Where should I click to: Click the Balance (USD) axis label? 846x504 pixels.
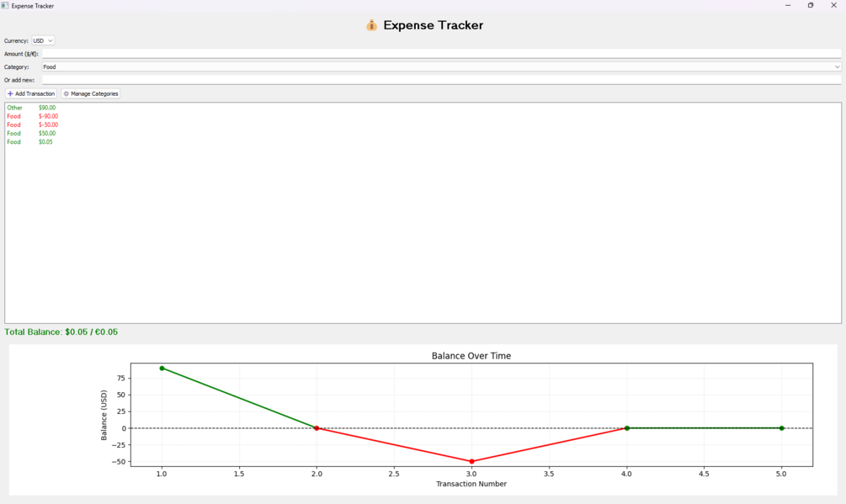point(104,415)
